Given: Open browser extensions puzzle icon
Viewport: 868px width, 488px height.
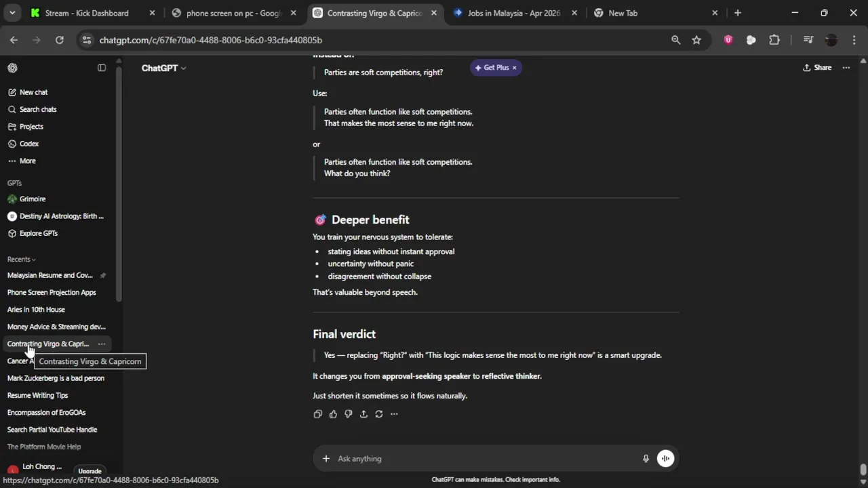Looking at the screenshot, I should [774, 40].
